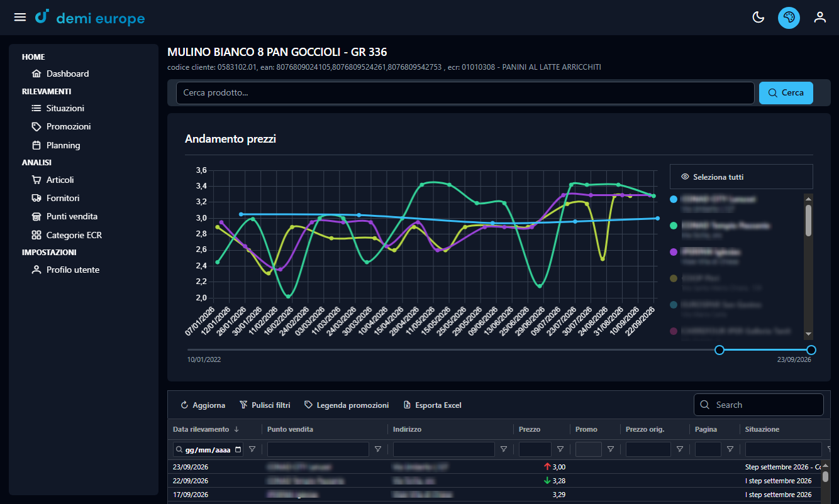Open Profilo utente settings
839x504 pixels.
pyautogui.click(x=65, y=270)
